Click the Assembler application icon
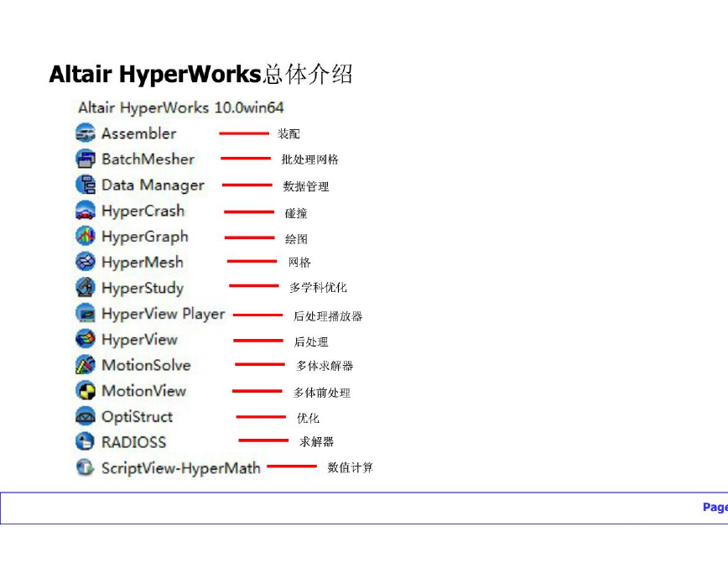728x563 pixels. 86,133
